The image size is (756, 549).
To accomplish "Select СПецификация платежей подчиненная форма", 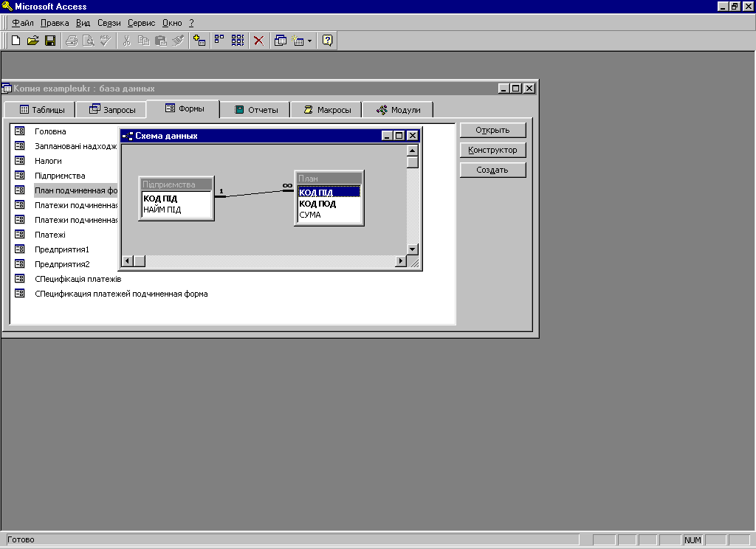I will (121, 294).
